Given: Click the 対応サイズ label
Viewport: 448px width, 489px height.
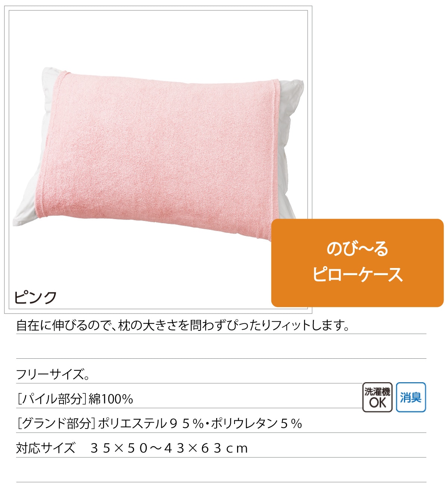Looking at the screenshot, I should tap(46, 448).
